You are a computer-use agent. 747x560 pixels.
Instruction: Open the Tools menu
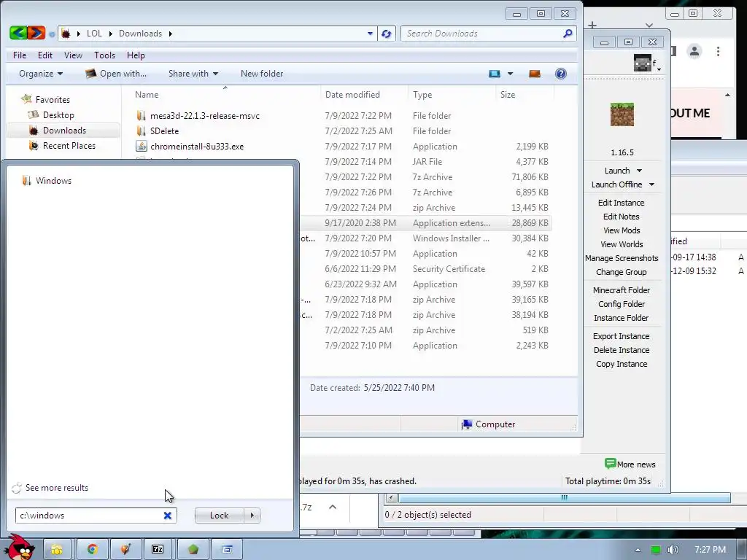pyautogui.click(x=105, y=55)
